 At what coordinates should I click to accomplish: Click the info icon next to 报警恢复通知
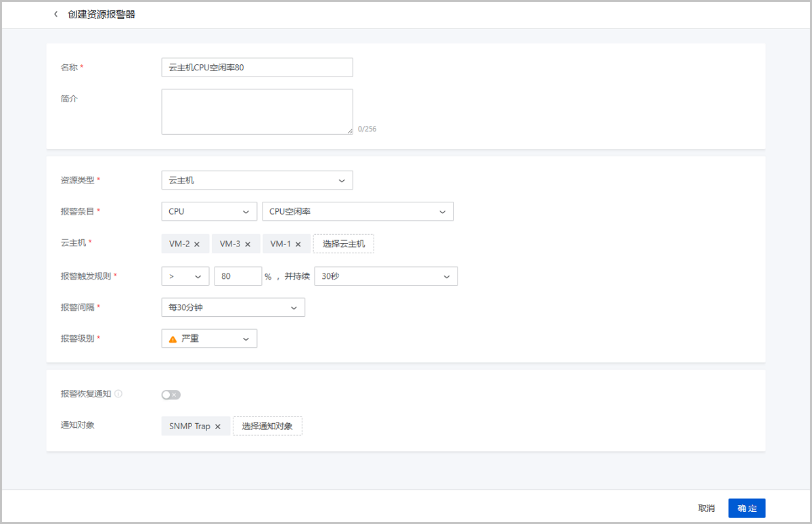pos(120,393)
